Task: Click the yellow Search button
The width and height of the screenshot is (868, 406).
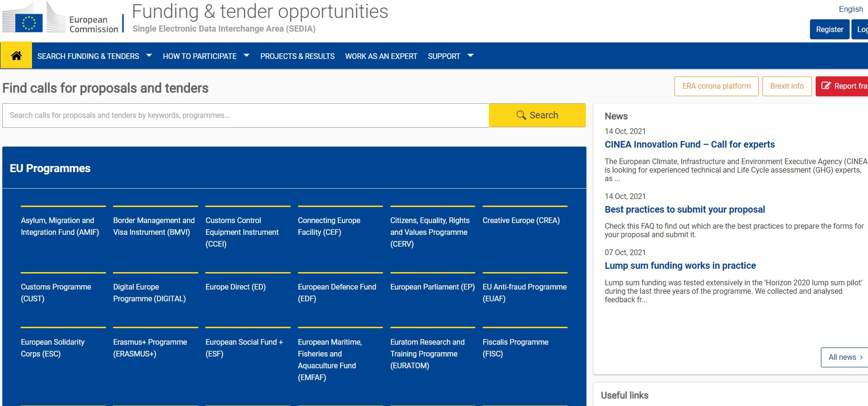Action: pyautogui.click(x=537, y=115)
